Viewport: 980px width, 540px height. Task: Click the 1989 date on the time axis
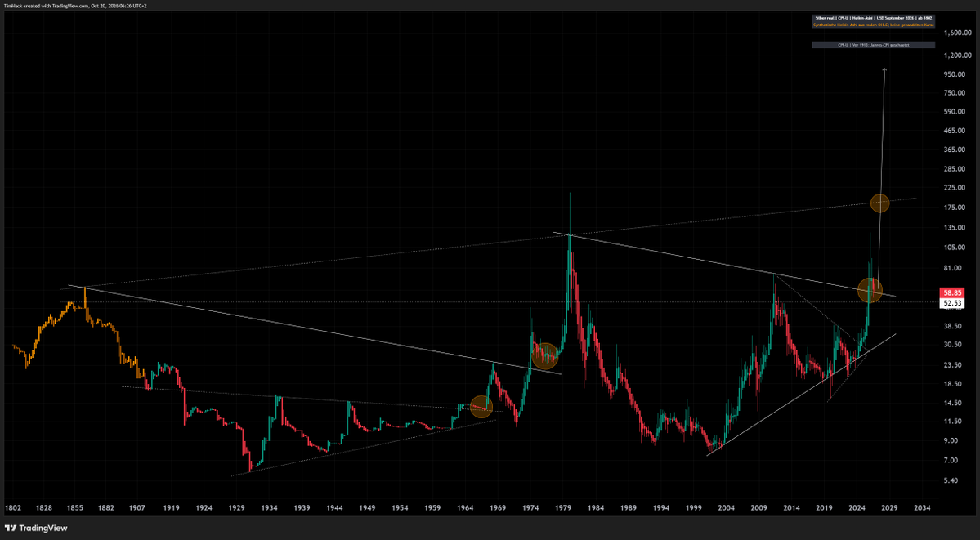click(629, 508)
